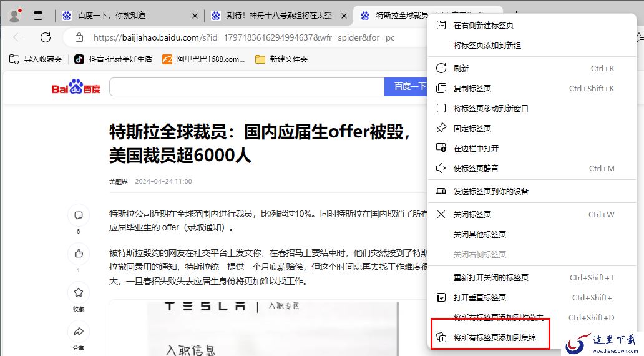Open the 导入收藏夹 bookmark item
Image resolution: width=644 pixels, height=356 pixels.
(x=36, y=59)
